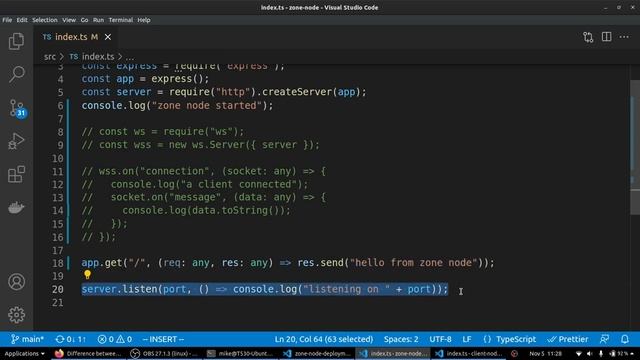Click the Open Changes compare icon
Image resolution: width=640 pixels, height=360 pixels.
click(x=588, y=37)
